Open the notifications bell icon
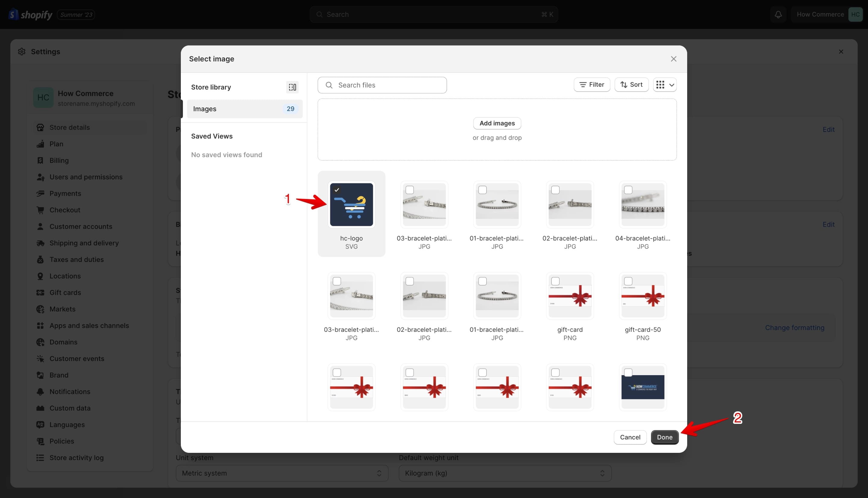The image size is (868, 498). pos(778,14)
